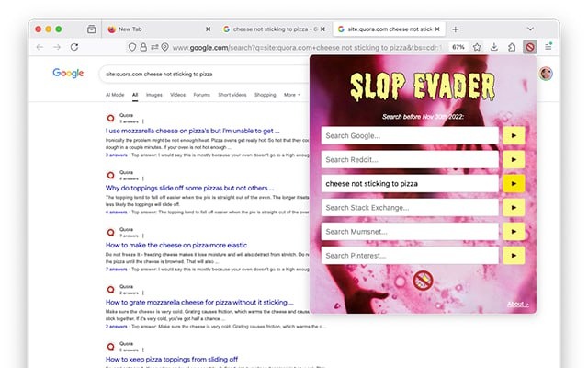Open 'Why do toppings slide off' result
This screenshot has height=368, width=588.
pos(190,188)
